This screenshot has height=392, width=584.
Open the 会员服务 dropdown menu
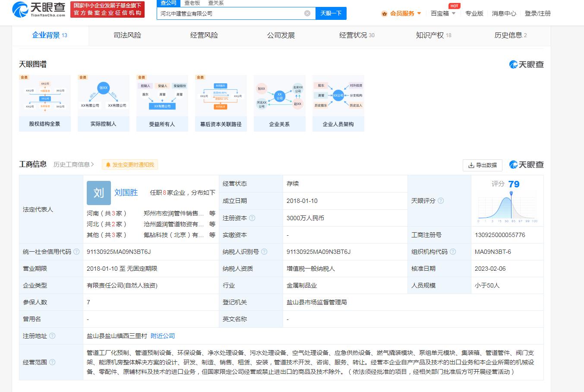401,13
